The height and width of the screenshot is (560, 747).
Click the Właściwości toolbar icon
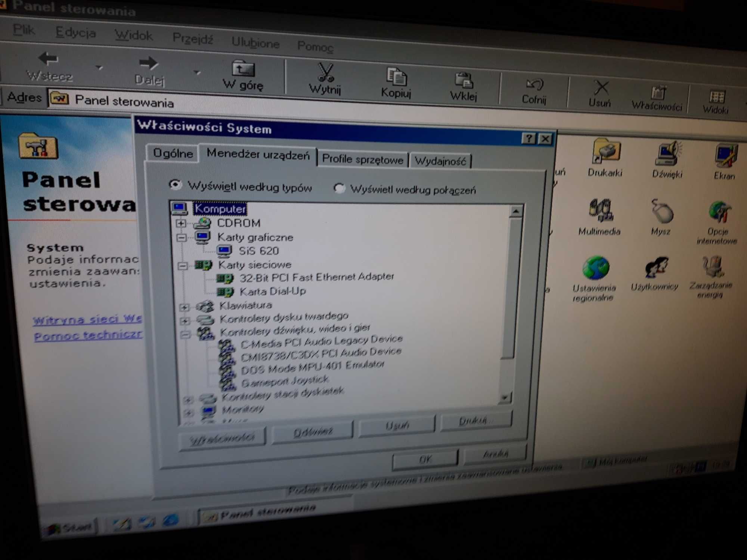click(x=658, y=92)
